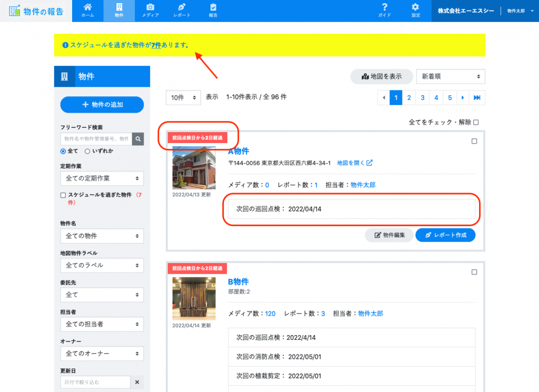Open the ガイド help menu
This screenshot has height=392, width=539.
385,11
